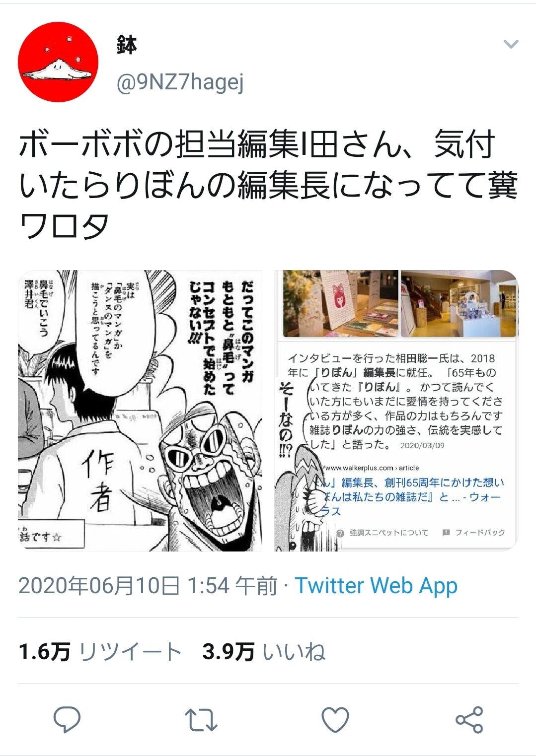536x756 pixels.
Task: Click フィードバック in the embedded screenshot
Action: tap(474, 533)
